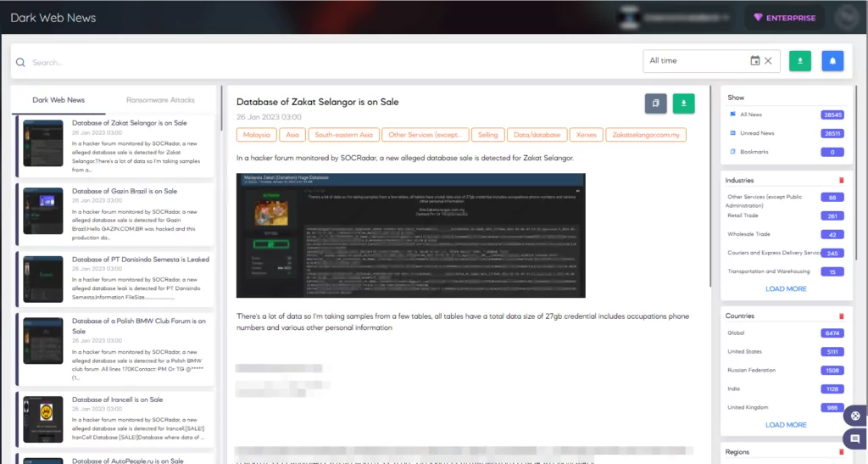Click the All News filter icon
Viewport: 868px width, 464px height.
pyautogui.click(x=733, y=114)
